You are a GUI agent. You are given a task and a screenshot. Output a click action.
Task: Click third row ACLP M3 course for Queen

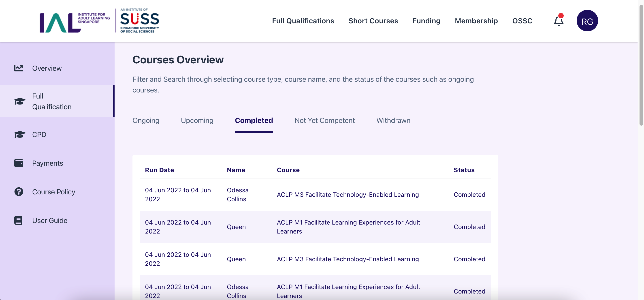[348, 259]
